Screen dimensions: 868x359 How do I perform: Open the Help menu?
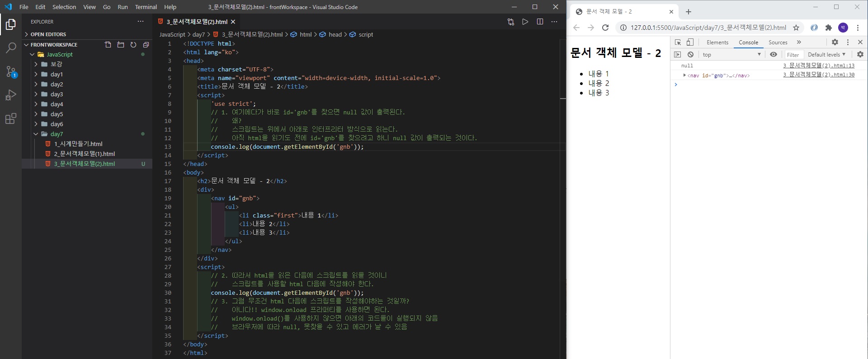click(x=170, y=7)
